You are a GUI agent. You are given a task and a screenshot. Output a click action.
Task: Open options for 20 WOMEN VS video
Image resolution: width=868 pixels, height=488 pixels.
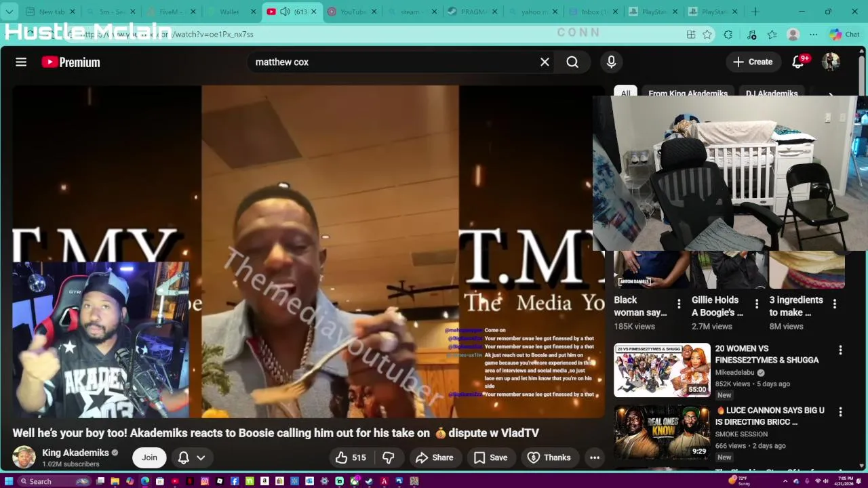click(840, 350)
